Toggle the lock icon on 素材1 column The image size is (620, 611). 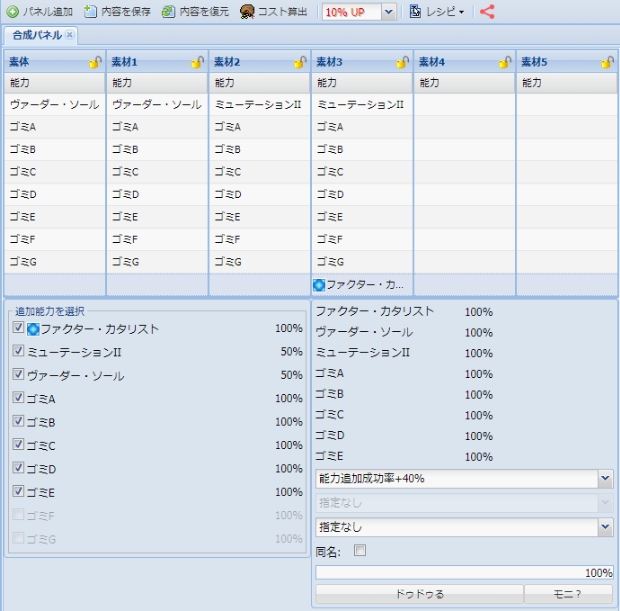click(197, 62)
